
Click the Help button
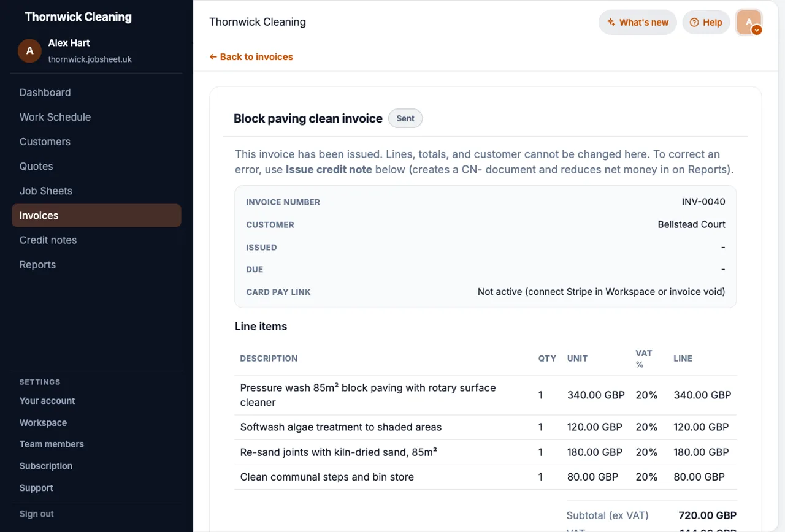click(x=706, y=23)
